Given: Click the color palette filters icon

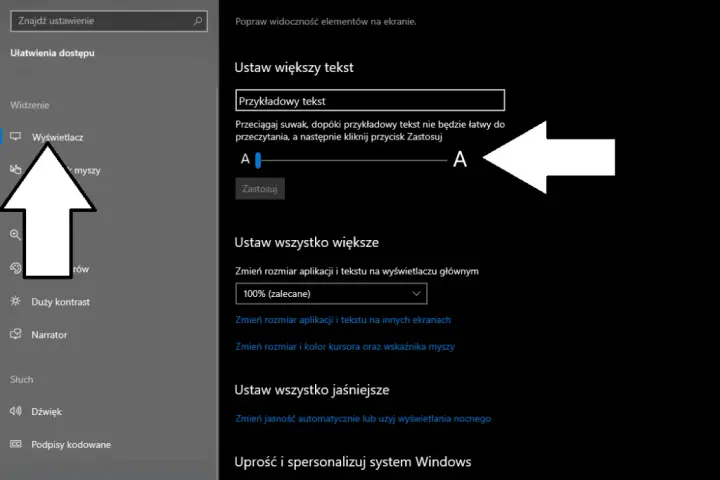Looking at the screenshot, I should [x=16, y=268].
